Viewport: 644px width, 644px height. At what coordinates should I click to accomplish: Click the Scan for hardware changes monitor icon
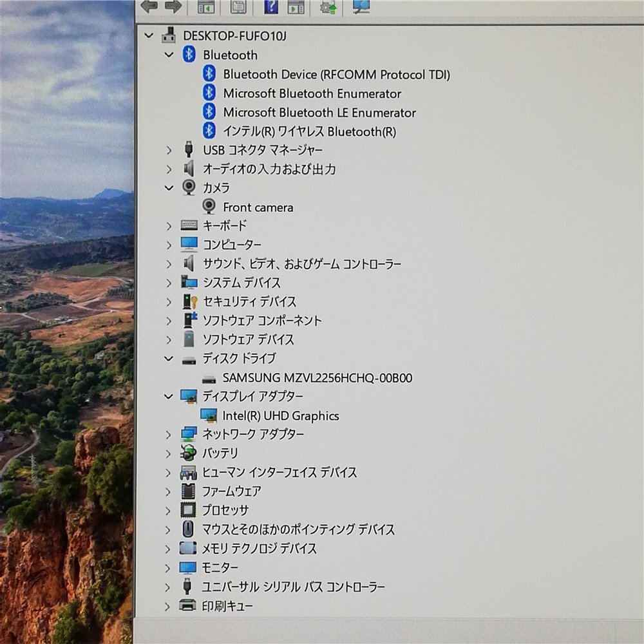[x=361, y=6]
